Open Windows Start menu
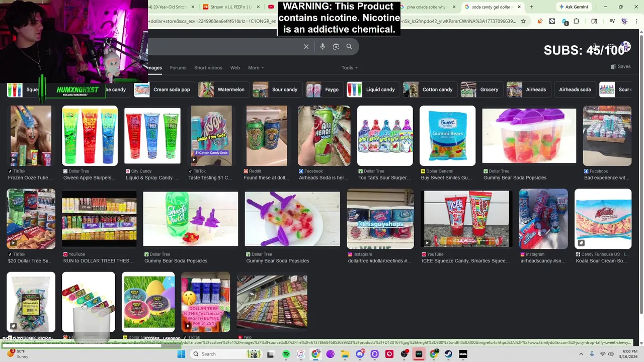 pyautogui.click(x=181, y=354)
